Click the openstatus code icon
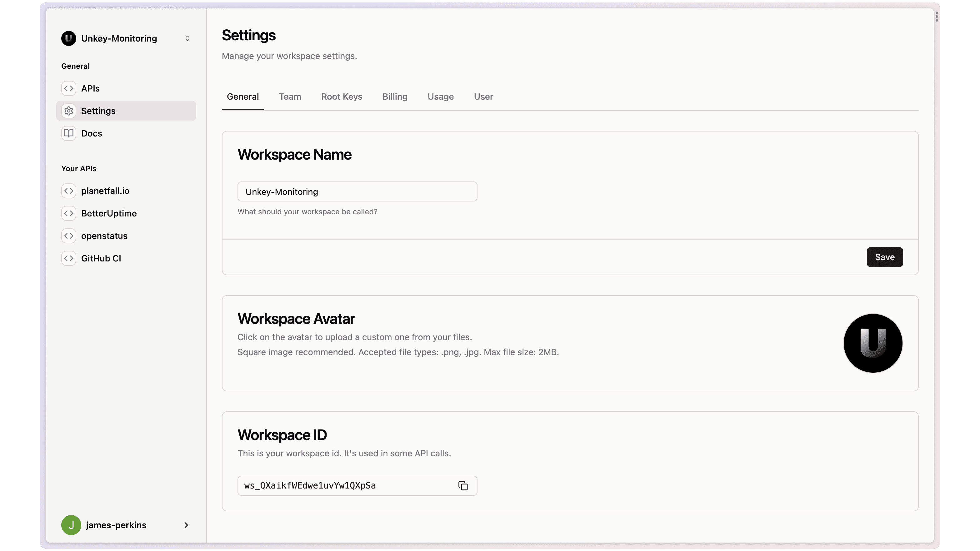Screen dimensions: 980x551 [68, 236]
